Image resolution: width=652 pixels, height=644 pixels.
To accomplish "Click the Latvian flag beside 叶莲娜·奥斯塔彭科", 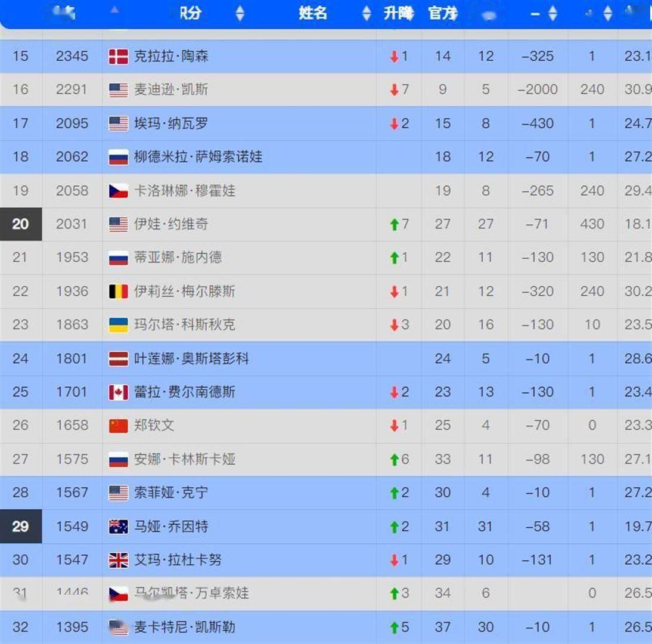I will [x=118, y=359].
